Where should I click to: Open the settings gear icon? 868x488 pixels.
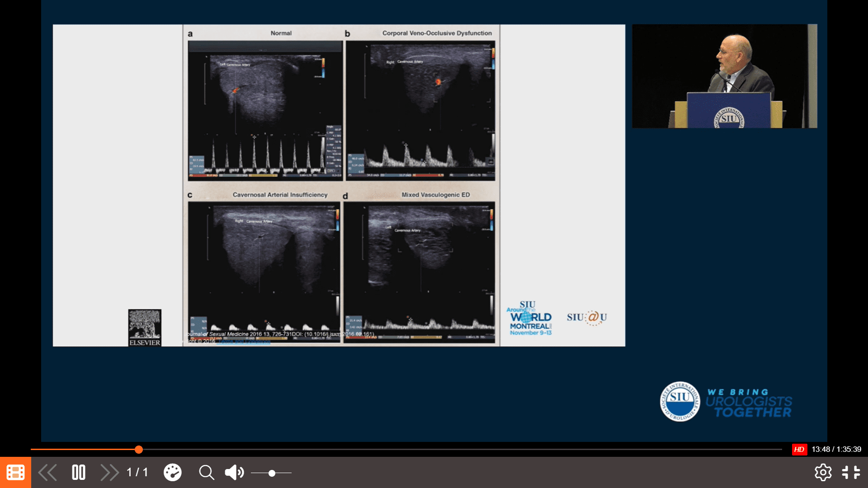pos(823,473)
